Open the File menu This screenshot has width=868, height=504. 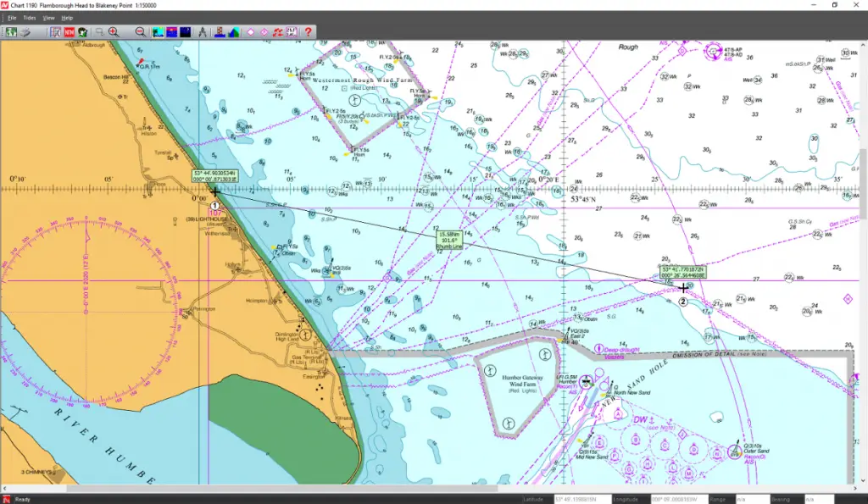(x=12, y=17)
